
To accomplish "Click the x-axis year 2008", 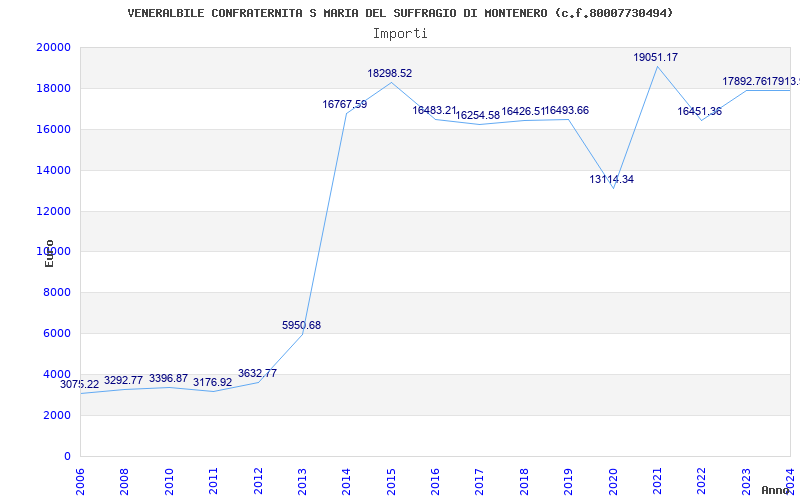I will pyautogui.click(x=124, y=482).
